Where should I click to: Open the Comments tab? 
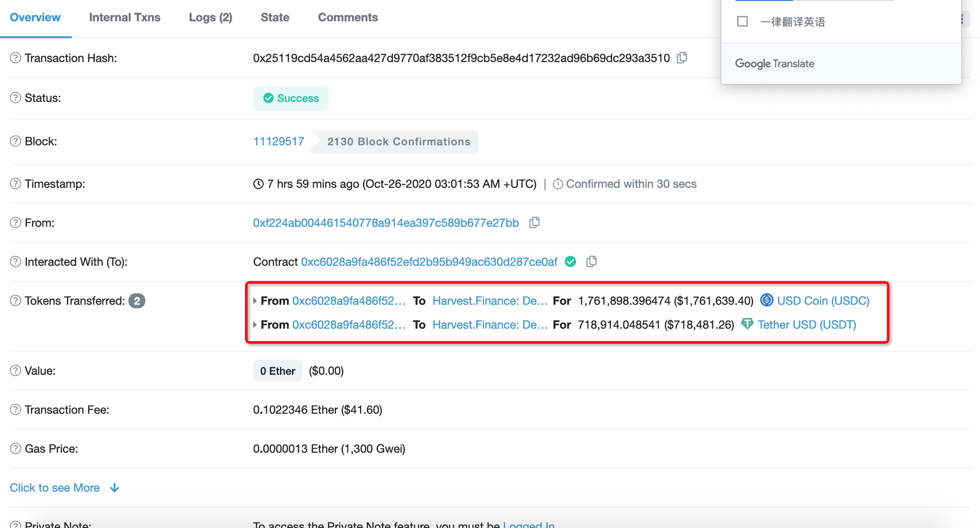tap(348, 17)
